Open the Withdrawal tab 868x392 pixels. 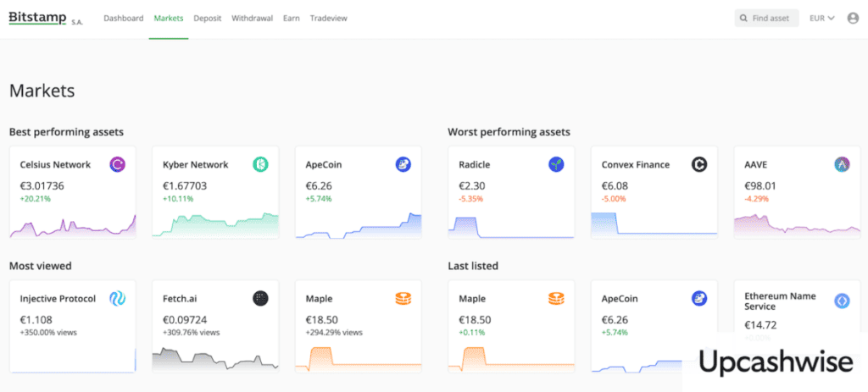pos(252,19)
